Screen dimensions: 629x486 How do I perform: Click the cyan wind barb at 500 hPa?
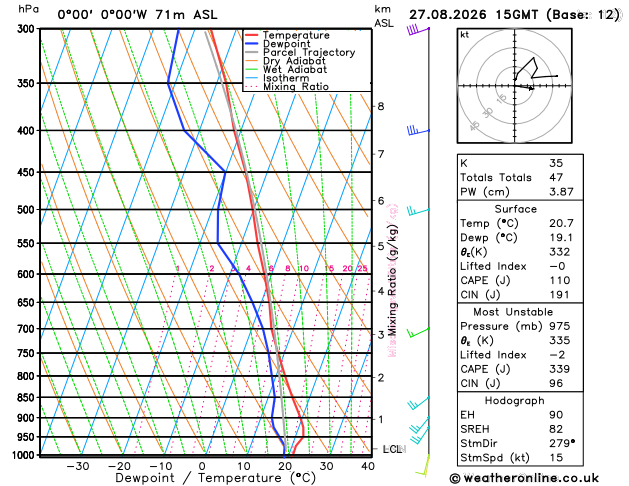tap(418, 211)
